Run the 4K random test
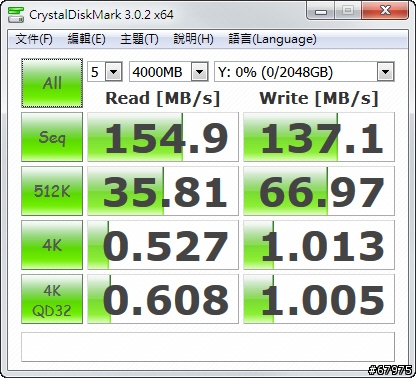The height and width of the screenshot is (378, 416). [52, 245]
